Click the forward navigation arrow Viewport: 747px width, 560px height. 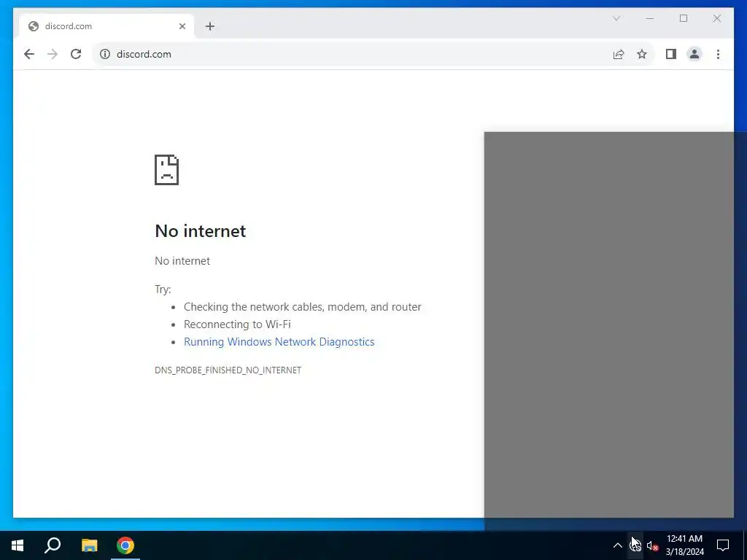[x=53, y=54]
